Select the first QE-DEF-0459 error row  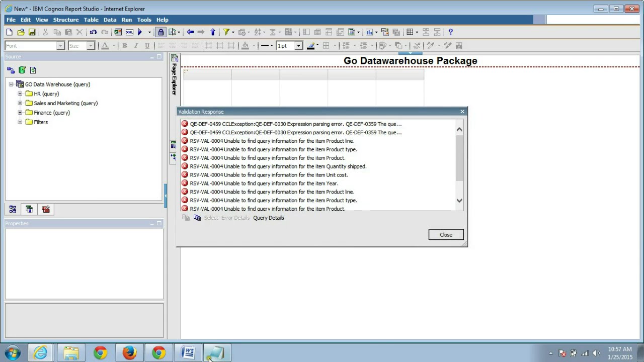tap(318, 124)
